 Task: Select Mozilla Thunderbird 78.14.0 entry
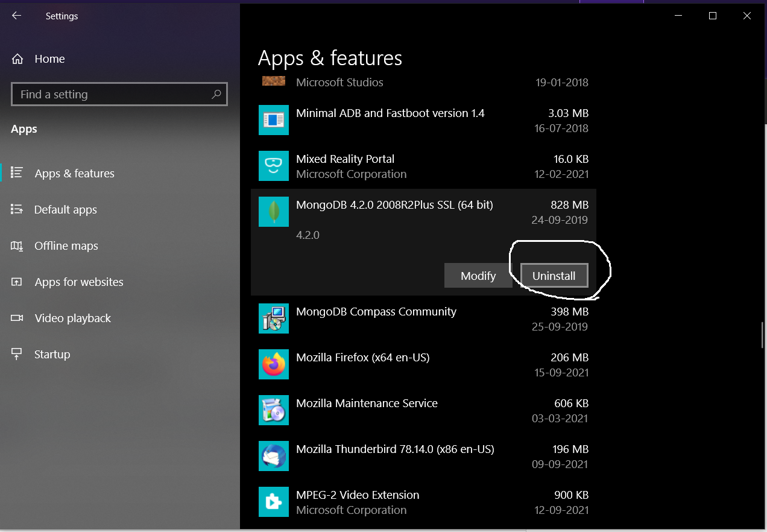click(423, 456)
